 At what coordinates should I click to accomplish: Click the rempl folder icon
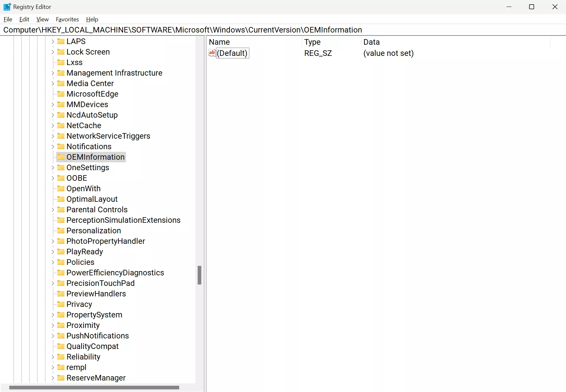point(61,367)
